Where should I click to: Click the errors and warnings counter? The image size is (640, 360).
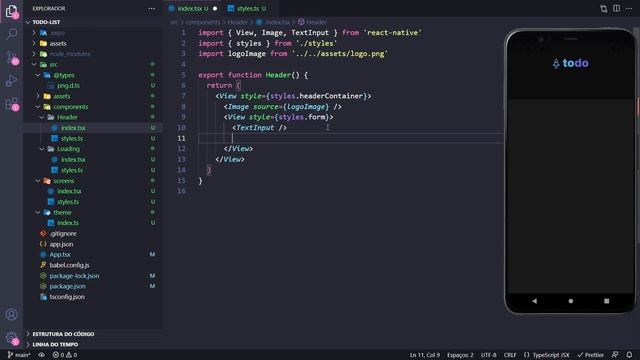point(64,355)
